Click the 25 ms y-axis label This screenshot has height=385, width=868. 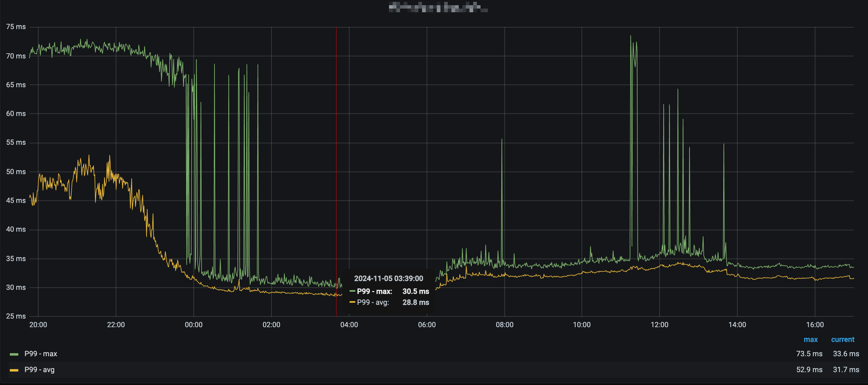point(16,316)
